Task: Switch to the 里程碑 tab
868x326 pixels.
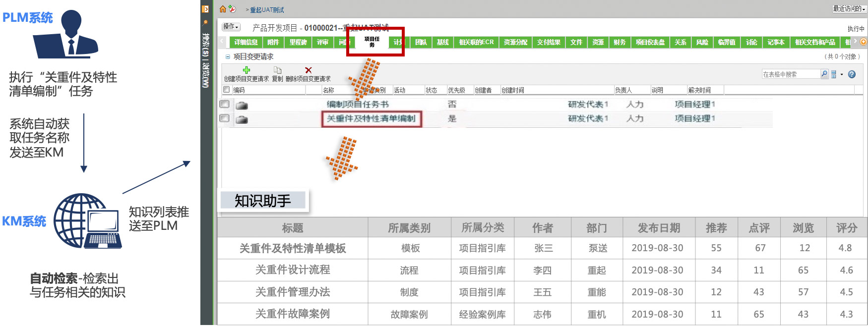Action: pyautogui.click(x=298, y=43)
